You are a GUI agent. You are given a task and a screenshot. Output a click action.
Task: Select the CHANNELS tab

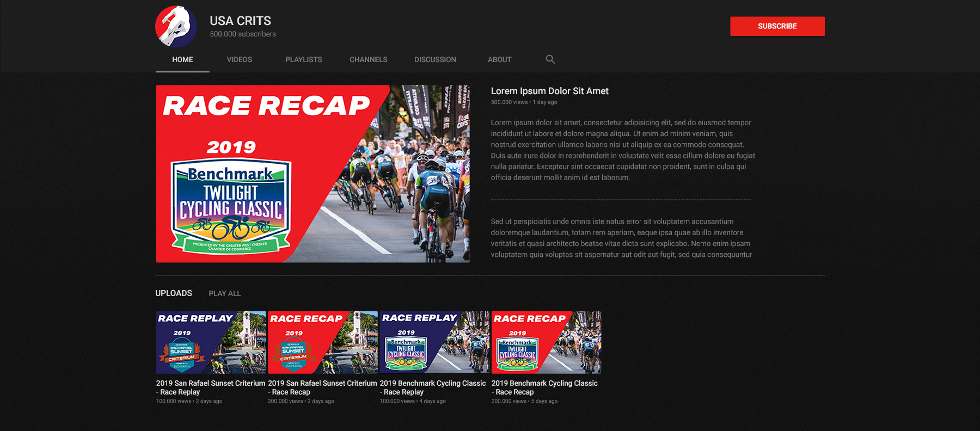369,59
